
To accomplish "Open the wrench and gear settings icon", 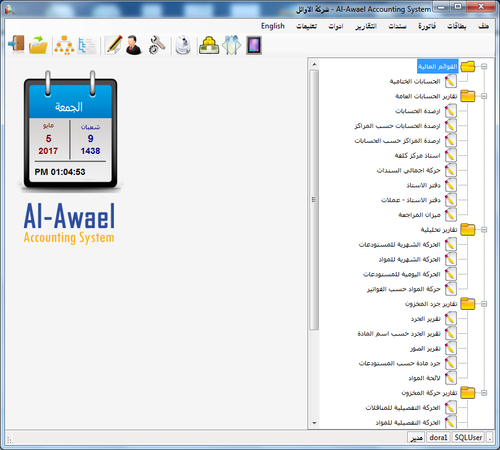I will tap(157, 45).
